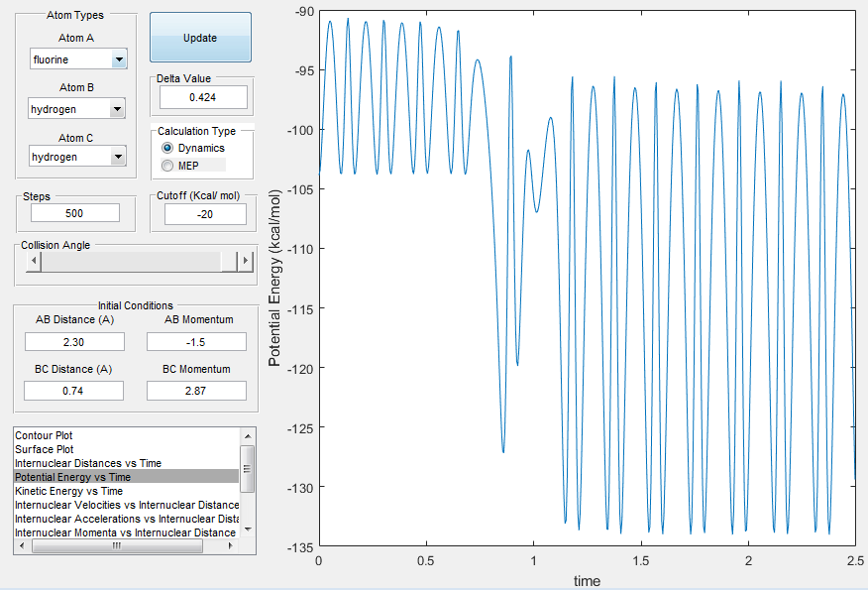
Task: Click the time axis label
Action: pos(587,581)
